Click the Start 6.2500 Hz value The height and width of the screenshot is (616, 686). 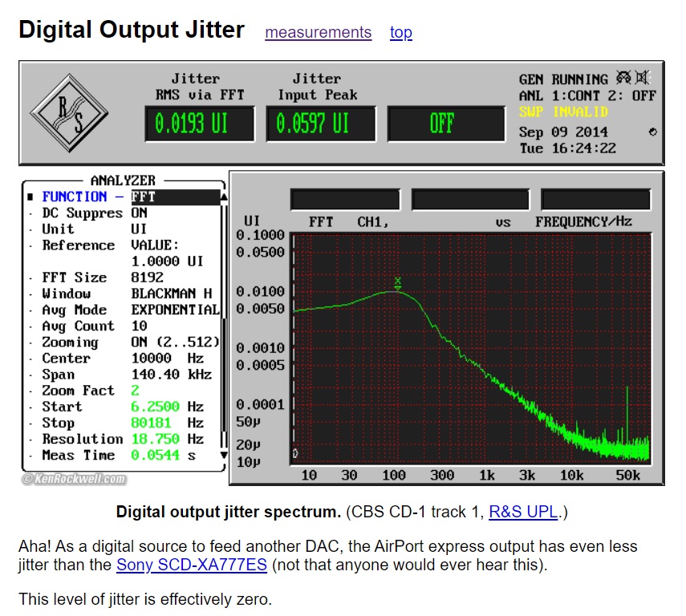[x=167, y=407]
